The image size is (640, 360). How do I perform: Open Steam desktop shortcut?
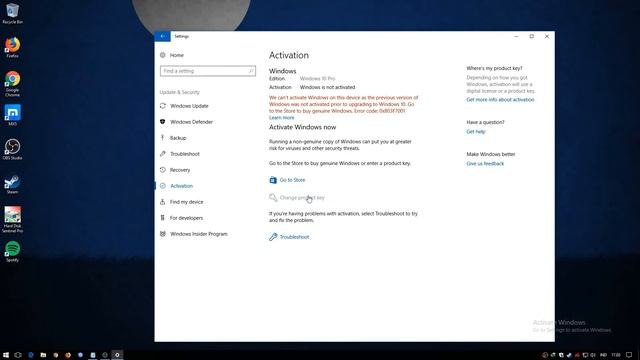(x=12, y=183)
